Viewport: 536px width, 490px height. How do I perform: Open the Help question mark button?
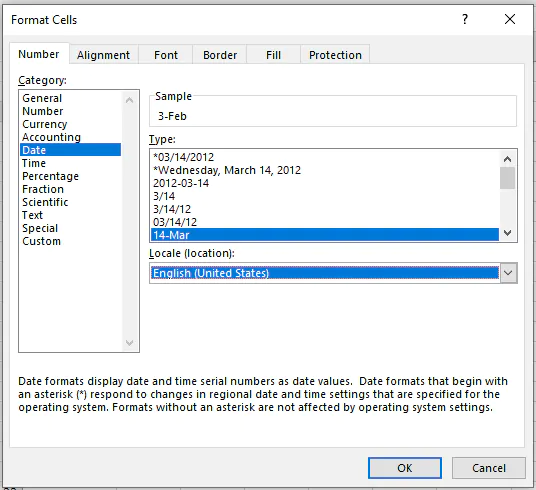coord(465,19)
